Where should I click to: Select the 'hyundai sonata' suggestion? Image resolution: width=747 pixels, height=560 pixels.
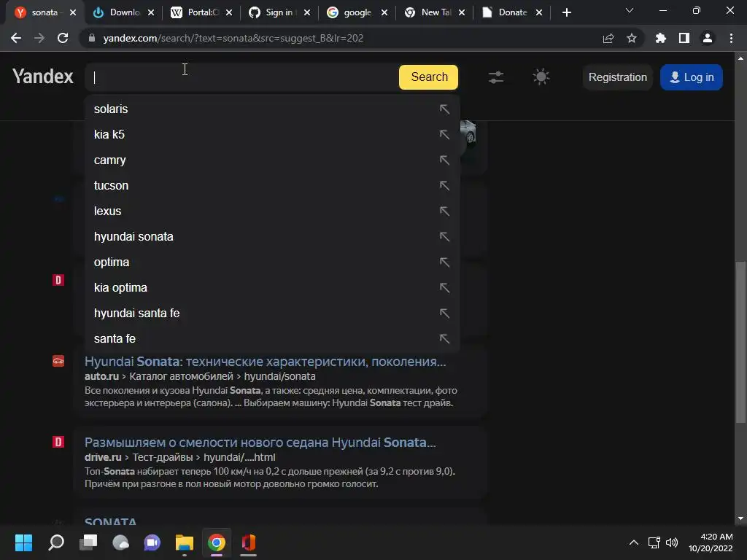coord(272,237)
